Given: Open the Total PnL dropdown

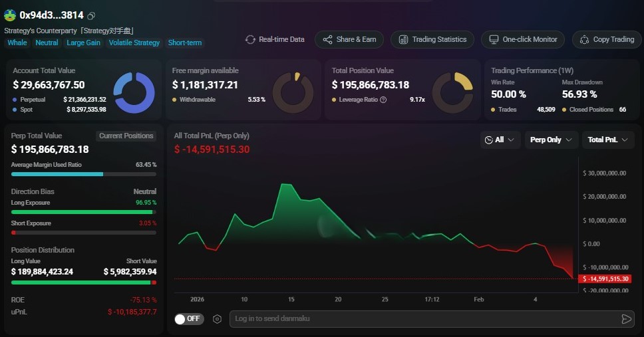Looking at the screenshot, I should point(608,140).
